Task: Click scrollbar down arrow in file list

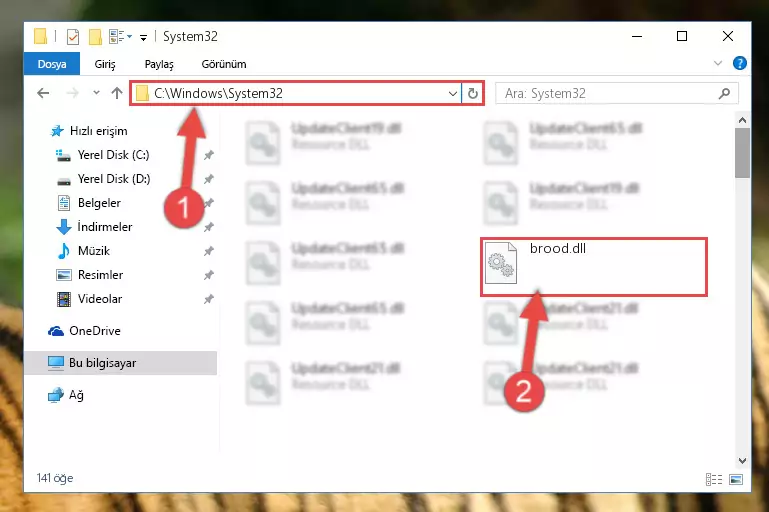Action: click(742, 461)
